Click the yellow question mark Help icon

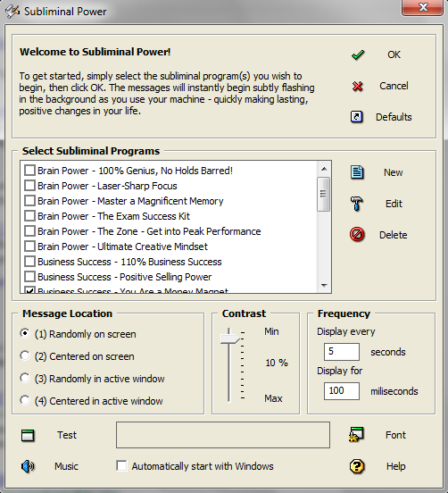coord(357,466)
